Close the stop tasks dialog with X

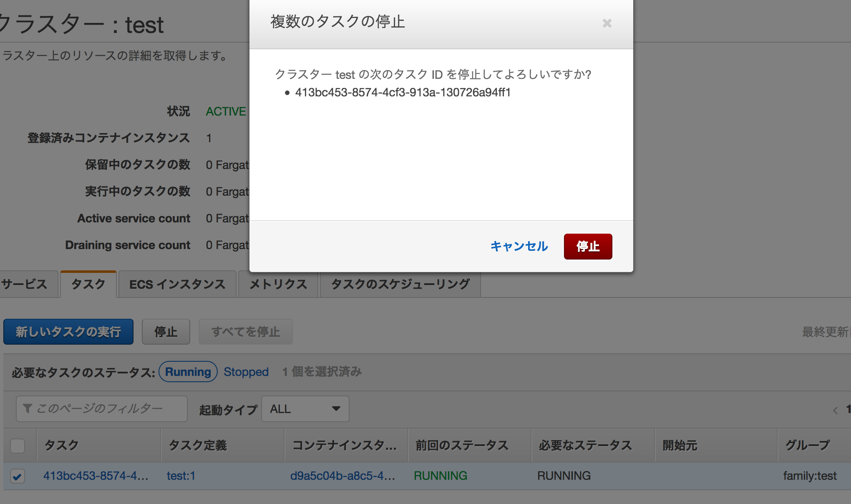[607, 23]
